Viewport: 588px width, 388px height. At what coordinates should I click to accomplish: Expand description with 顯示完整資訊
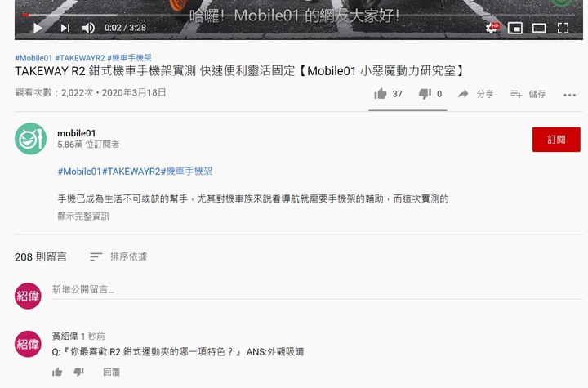[x=83, y=216]
